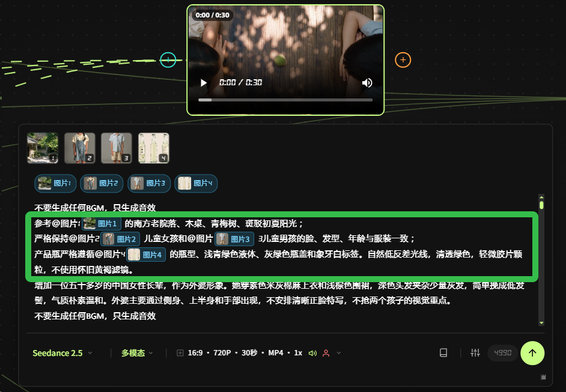Viewport: 566px width, 392px height.
Task: Submit the prompt with the green arrow button
Action: (x=532, y=353)
